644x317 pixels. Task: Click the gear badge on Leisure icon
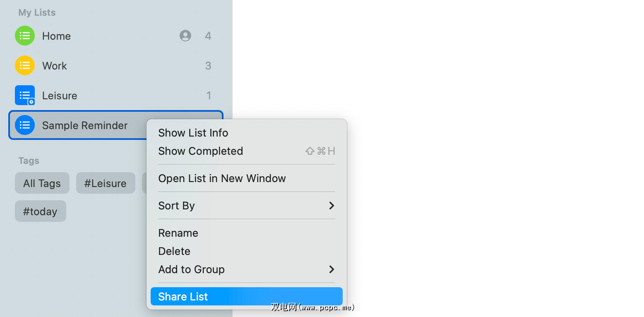click(31, 102)
